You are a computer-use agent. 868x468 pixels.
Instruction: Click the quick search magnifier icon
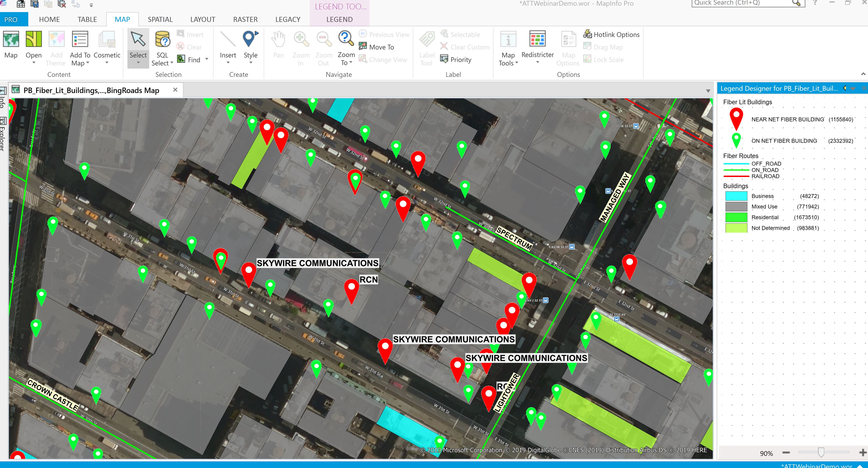coord(797,3)
